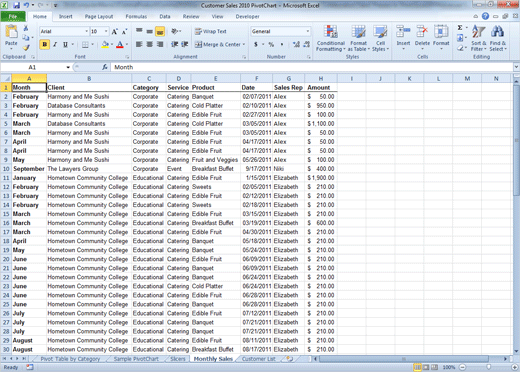The width and height of the screenshot is (520, 372).
Task: Open the Review ribbon tab
Action: point(191,16)
